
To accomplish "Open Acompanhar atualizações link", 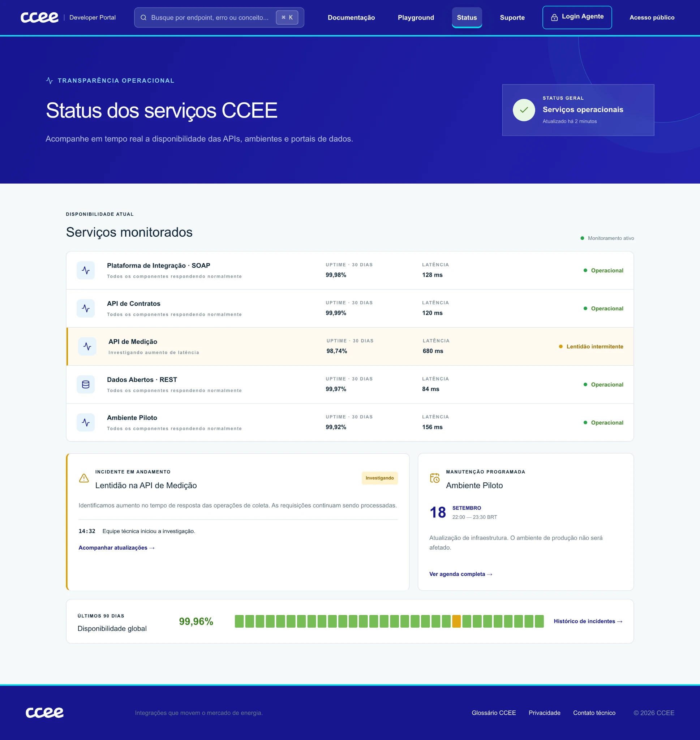I will 116,547.
